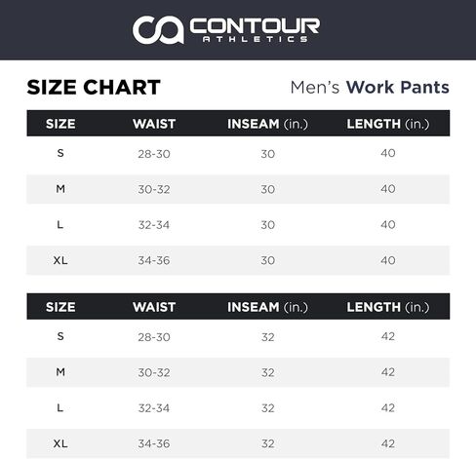Click length 40 in first table's XL row
The height and width of the screenshot is (459, 476).
(388, 260)
